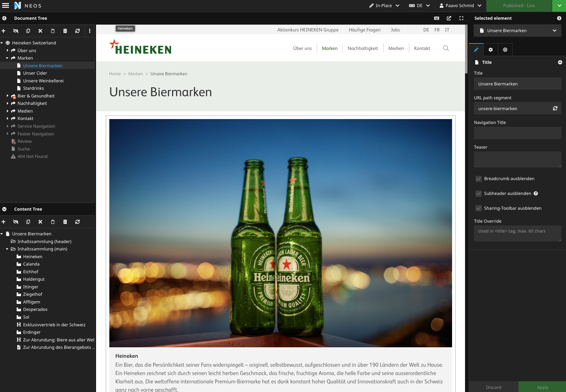Open Paavo Schmid user menu
Image resolution: width=566 pixels, height=392 pixels.
(460, 6)
